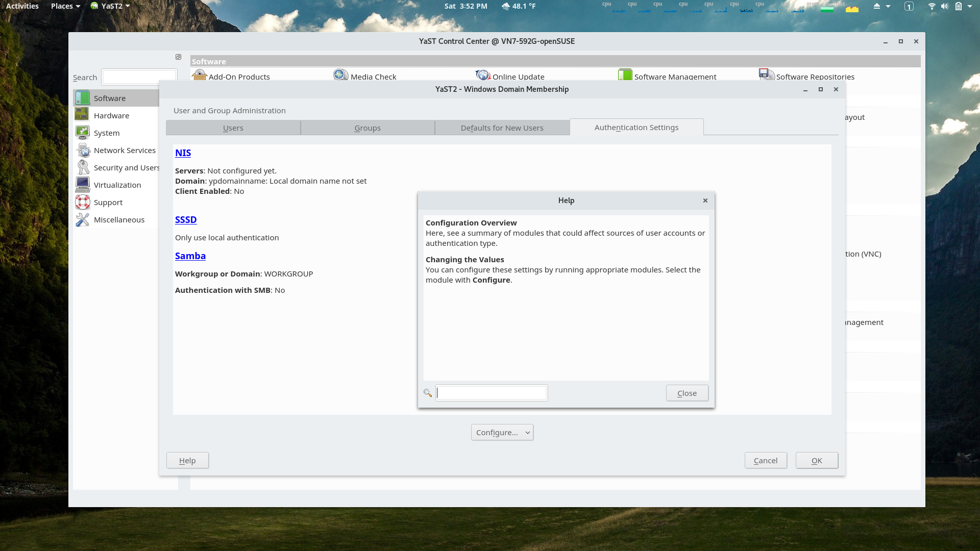
Task: Open Add-On Products icon
Action: (x=200, y=76)
